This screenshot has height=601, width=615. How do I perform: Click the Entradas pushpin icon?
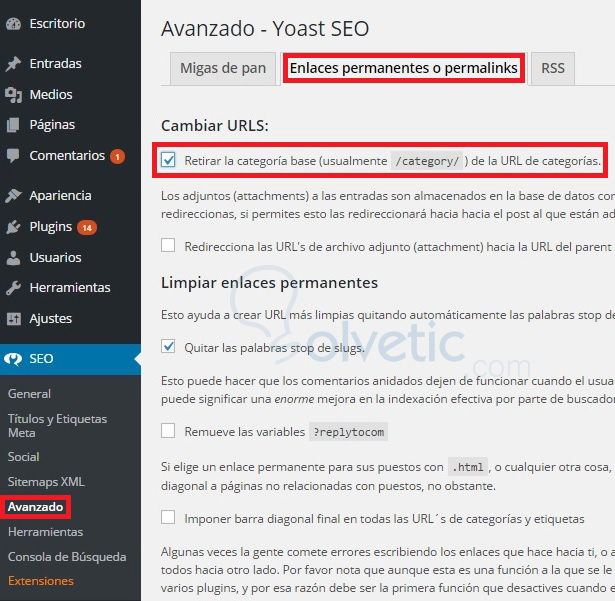click(x=13, y=64)
